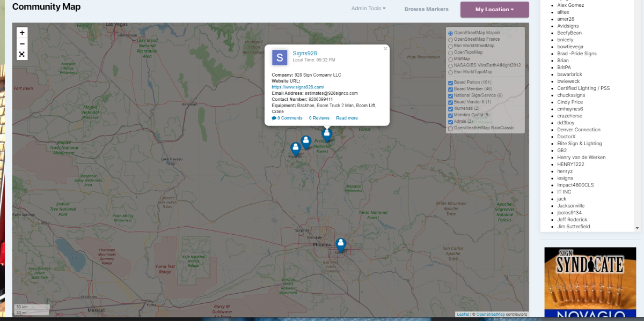Screen dimensions: 644x321
Task: Select bnicely in the member list
Action: pyautogui.click(x=565, y=40)
